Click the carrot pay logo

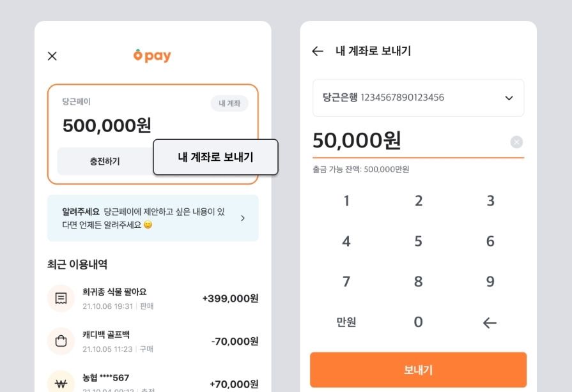pyautogui.click(x=152, y=56)
